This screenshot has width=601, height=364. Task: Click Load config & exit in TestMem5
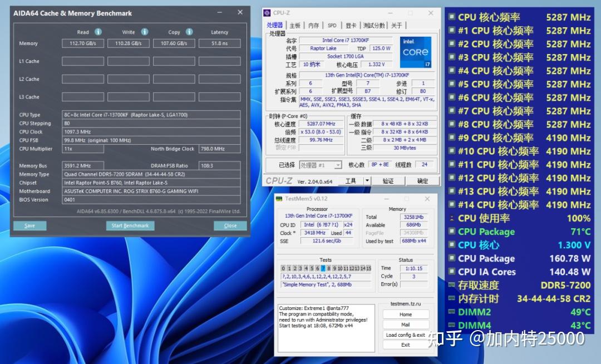[406, 335]
